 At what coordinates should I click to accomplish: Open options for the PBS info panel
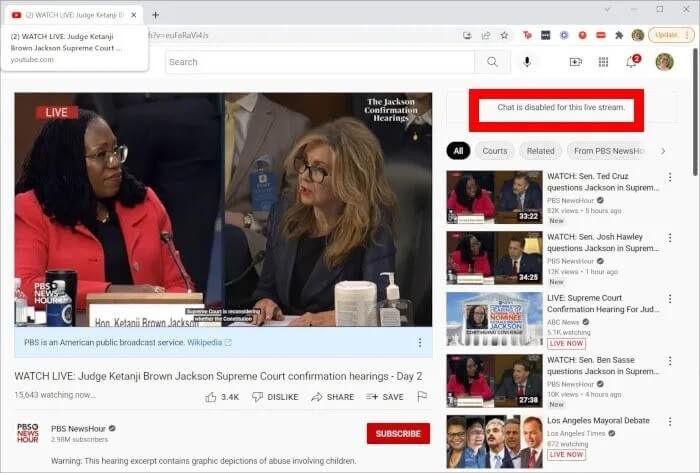(x=420, y=342)
